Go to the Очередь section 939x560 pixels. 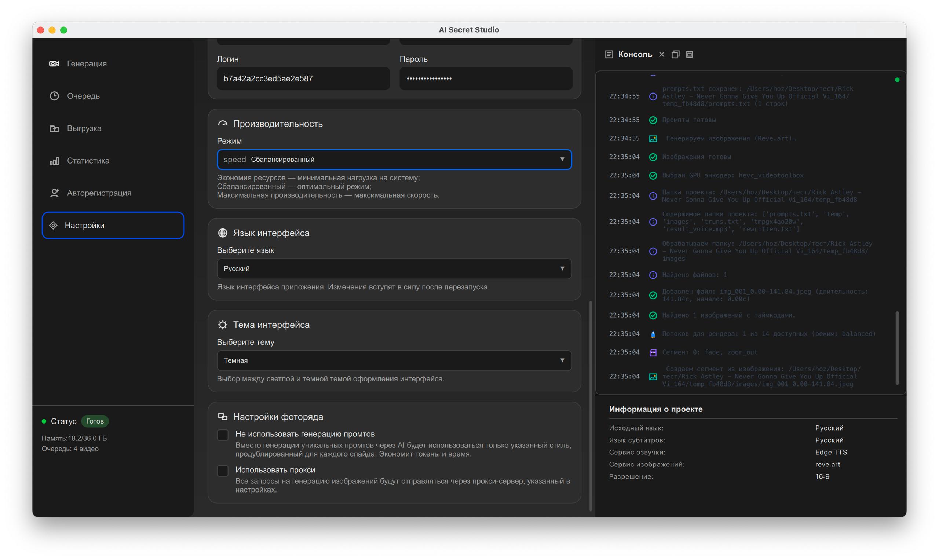click(83, 96)
